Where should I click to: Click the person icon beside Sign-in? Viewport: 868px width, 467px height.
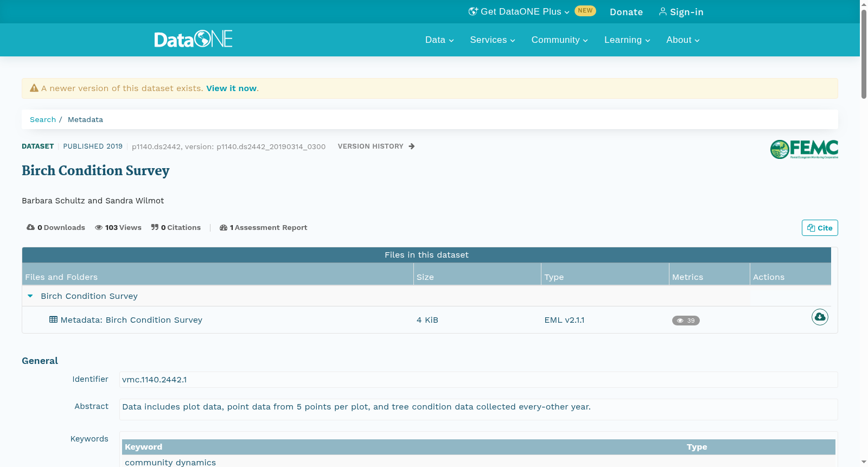click(663, 11)
